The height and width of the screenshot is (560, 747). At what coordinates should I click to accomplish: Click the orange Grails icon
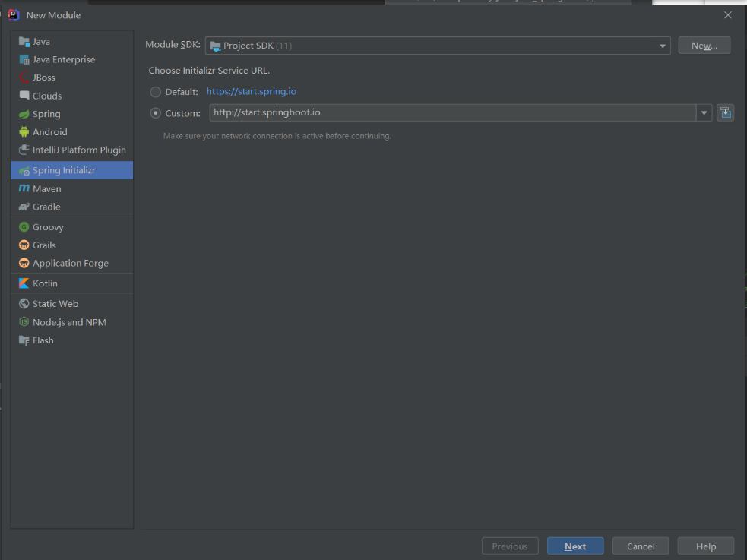click(24, 245)
